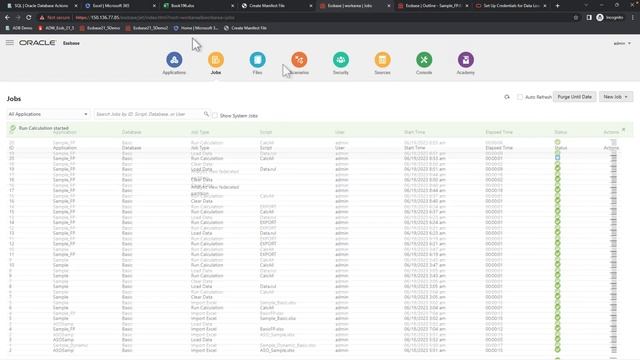The image size is (640, 360).
Task: Click the Sample_Basic.xlsx script cell
Action: (x=278, y=318)
